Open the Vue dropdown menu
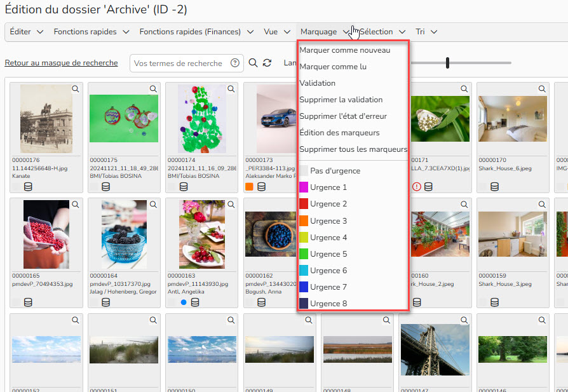This screenshot has height=392, width=568. pos(277,32)
